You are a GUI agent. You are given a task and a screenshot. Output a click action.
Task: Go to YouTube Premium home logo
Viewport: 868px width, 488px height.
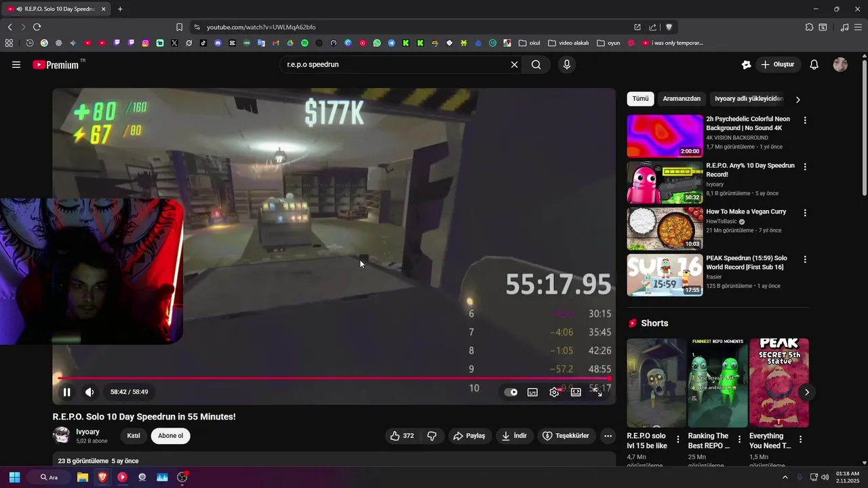(56, 64)
